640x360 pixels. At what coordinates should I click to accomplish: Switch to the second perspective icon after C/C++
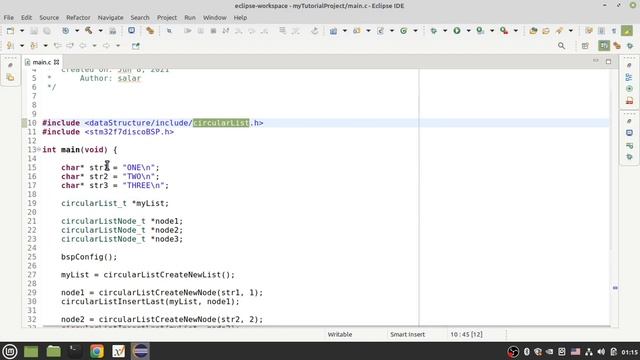coord(617,46)
